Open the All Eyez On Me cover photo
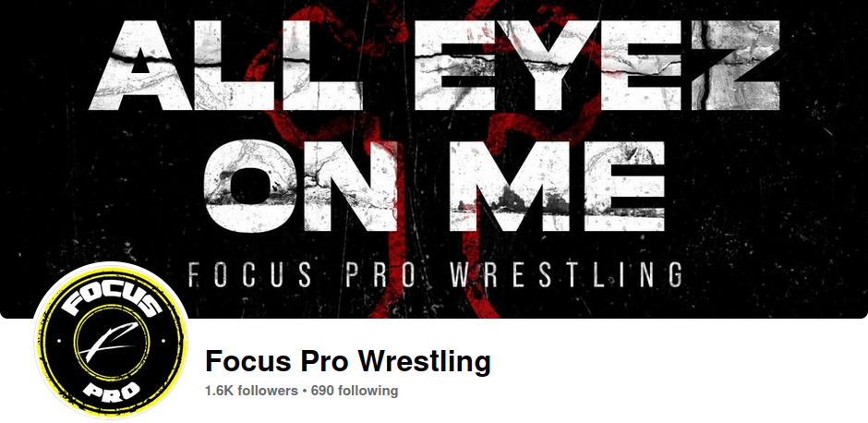Screen dimensions: 868x423 point(434,160)
